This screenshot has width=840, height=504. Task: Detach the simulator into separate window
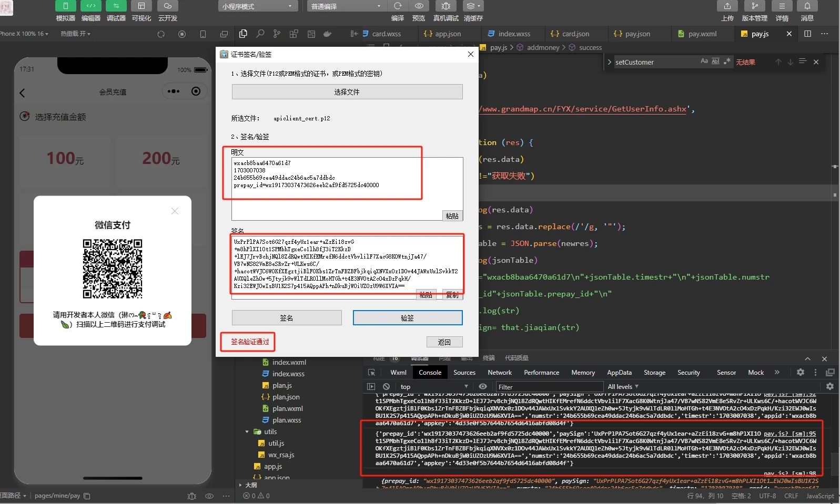(x=224, y=34)
